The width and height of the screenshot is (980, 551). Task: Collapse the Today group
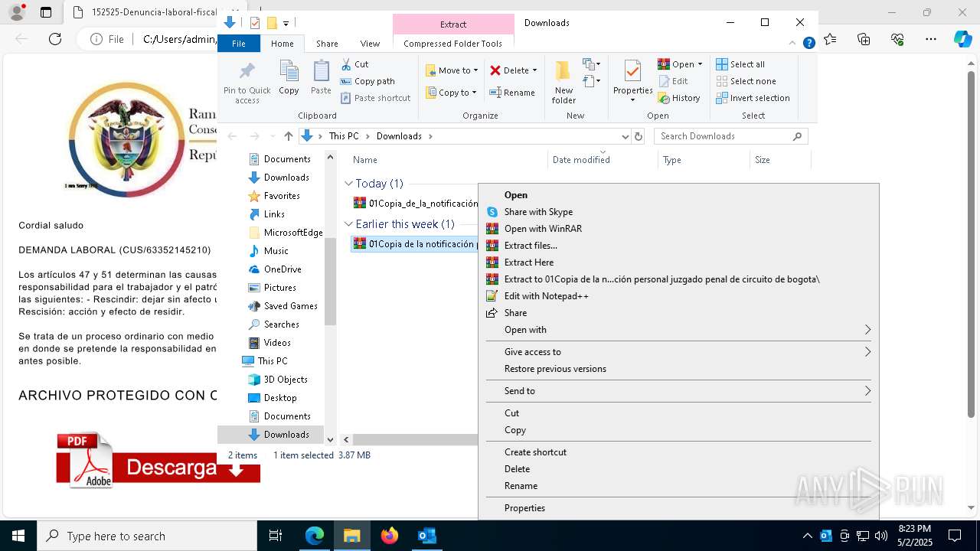[349, 184]
